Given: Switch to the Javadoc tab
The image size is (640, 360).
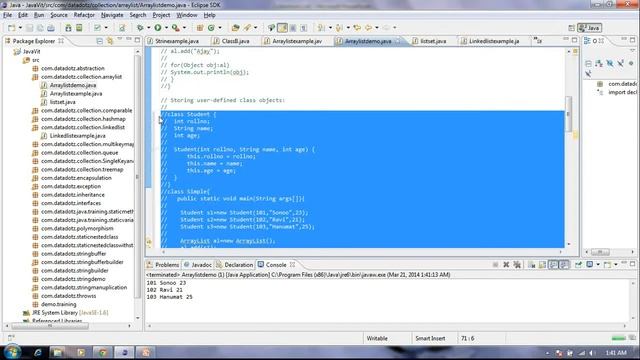Looking at the screenshot, I should click(198, 265).
